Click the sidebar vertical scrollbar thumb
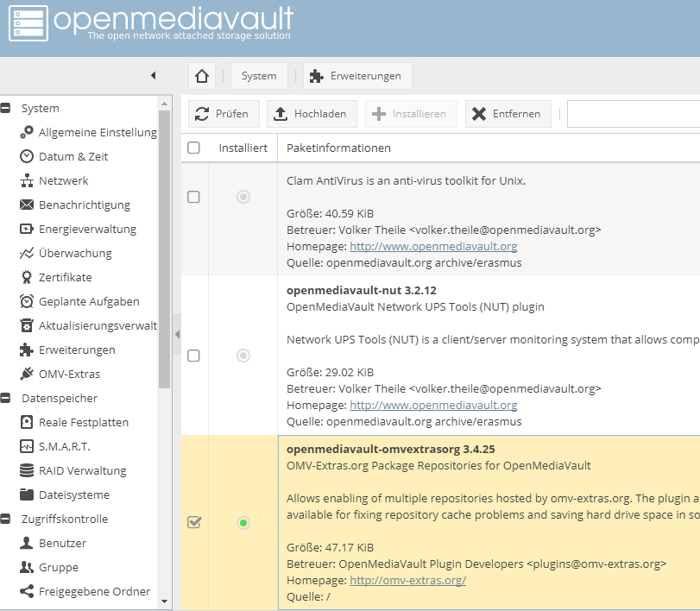Viewport: 700px width, 611px height. pyautogui.click(x=164, y=249)
